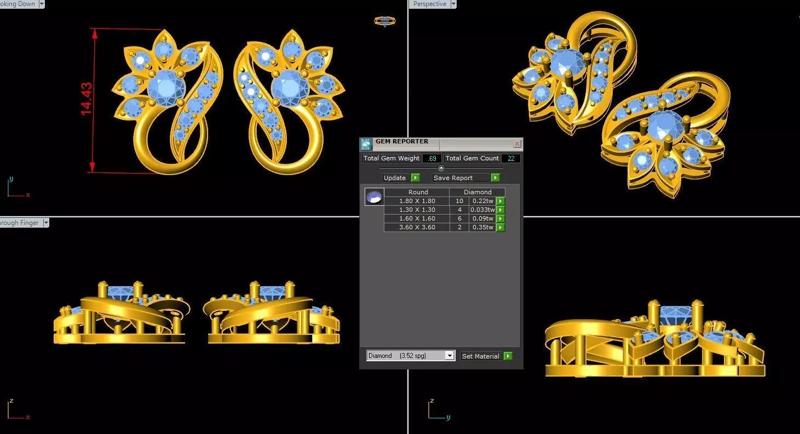Click the Save Report label

coord(453,177)
